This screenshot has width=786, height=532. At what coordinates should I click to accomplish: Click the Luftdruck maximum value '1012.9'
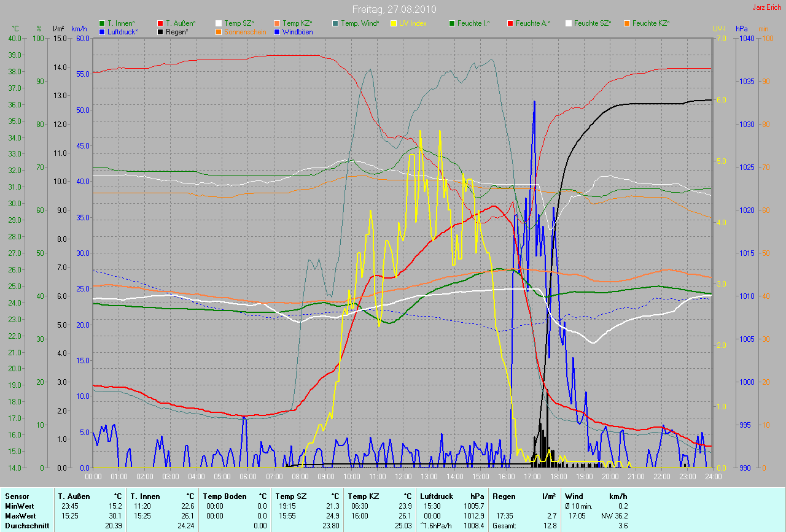pyautogui.click(x=473, y=516)
